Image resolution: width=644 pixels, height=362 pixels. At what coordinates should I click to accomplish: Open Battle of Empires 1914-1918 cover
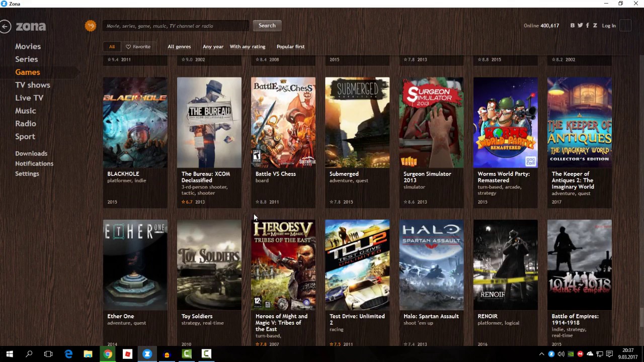580,265
